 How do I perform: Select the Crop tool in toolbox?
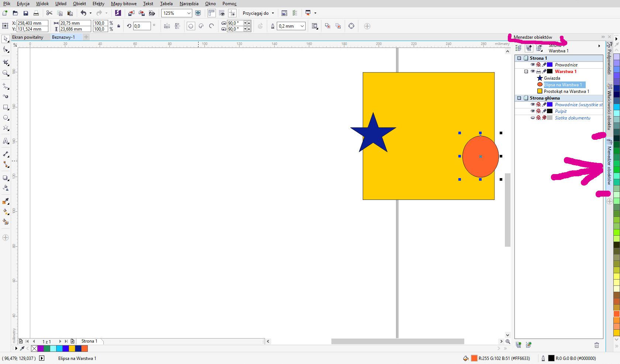point(6,62)
